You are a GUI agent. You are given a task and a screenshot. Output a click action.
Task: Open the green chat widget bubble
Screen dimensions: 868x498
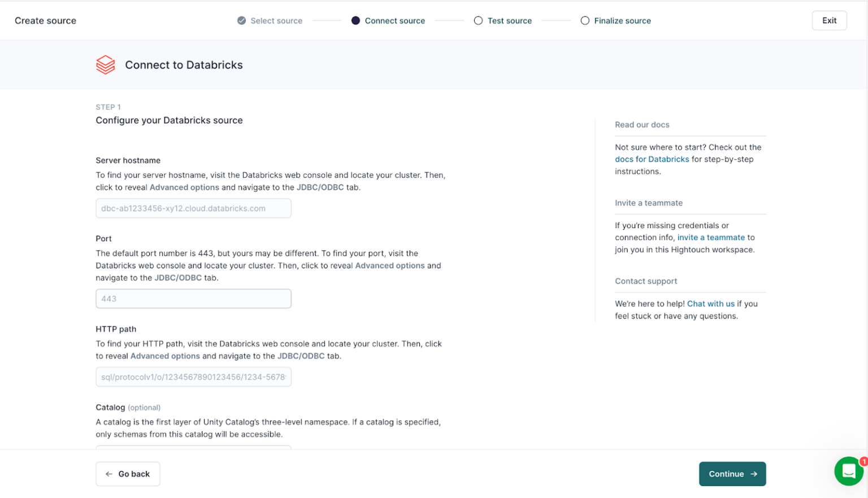click(848, 471)
